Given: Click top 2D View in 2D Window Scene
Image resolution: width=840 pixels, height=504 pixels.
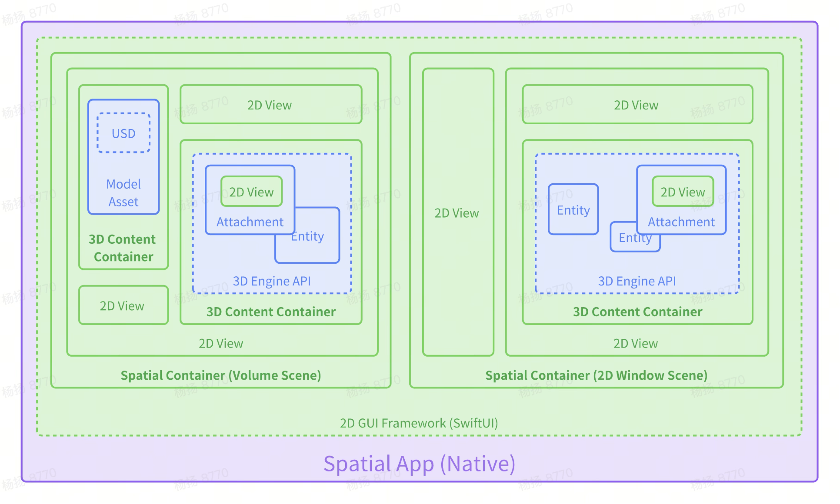Looking at the screenshot, I should click(636, 105).
